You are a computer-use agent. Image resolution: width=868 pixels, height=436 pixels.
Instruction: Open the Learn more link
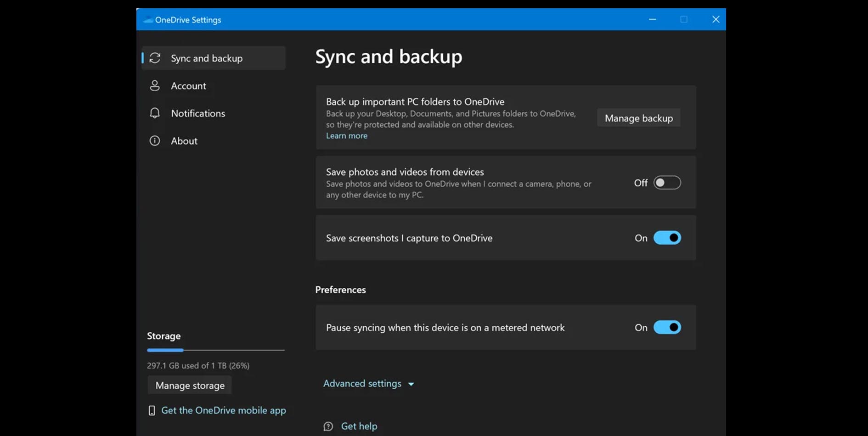click(347, 136)
